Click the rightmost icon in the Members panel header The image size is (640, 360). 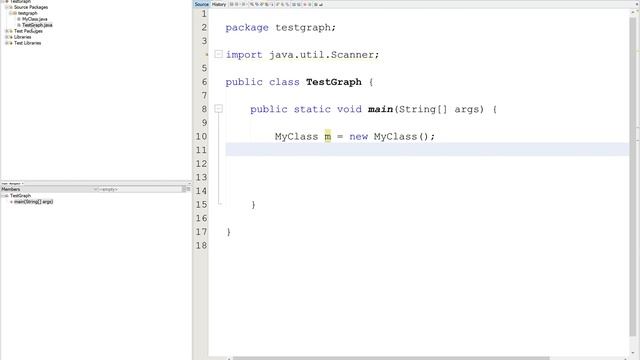(189, 189)
